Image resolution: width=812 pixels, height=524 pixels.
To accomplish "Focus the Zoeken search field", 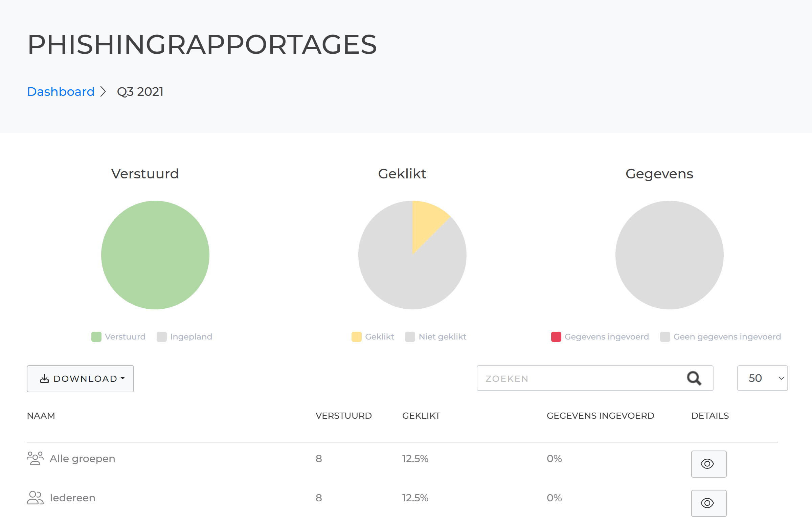I will point(578,378).
